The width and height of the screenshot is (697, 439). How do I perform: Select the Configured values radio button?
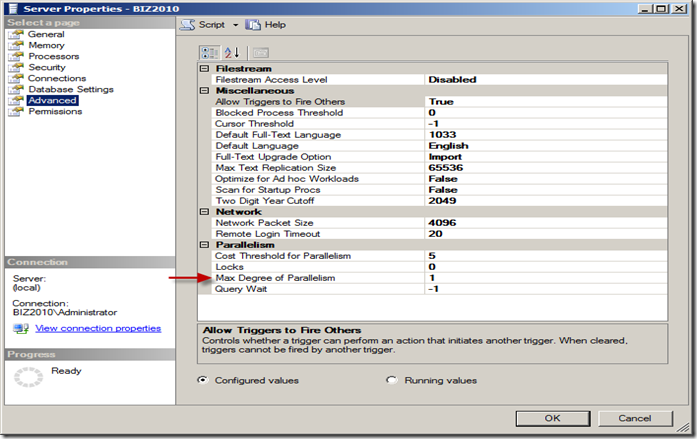(203, 380)
